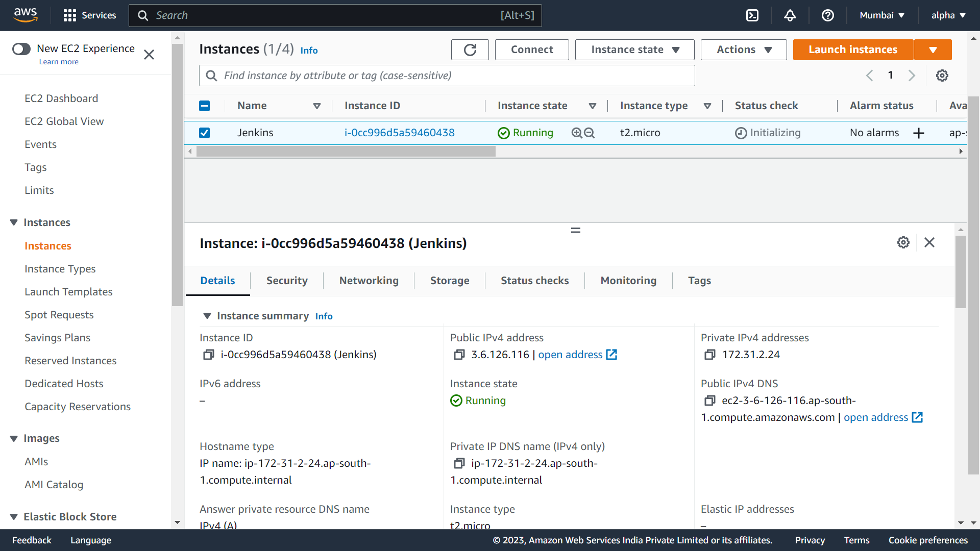Open the Services grid menu
The width and height of the screenshot is (980, 551).
coord(70,15)
